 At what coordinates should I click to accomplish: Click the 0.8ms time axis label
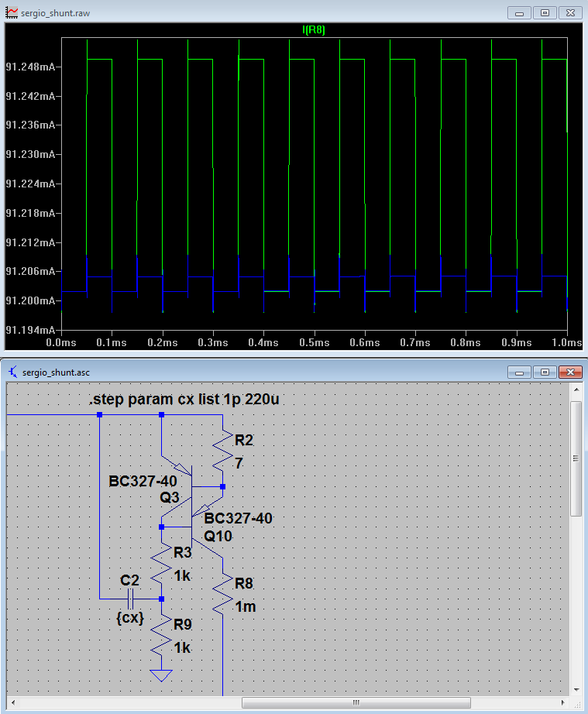point(466,342)
